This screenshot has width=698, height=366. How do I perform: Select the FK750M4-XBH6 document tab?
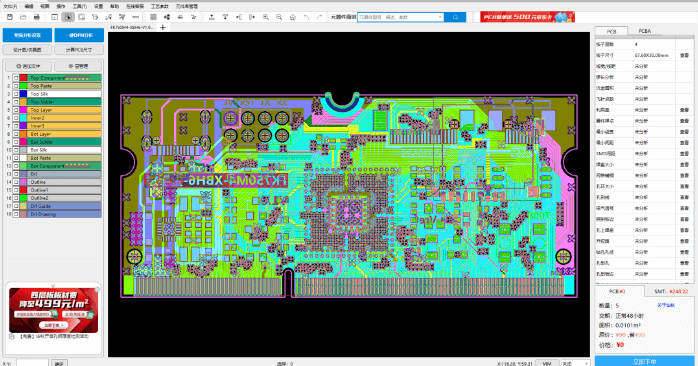(132, 28)
